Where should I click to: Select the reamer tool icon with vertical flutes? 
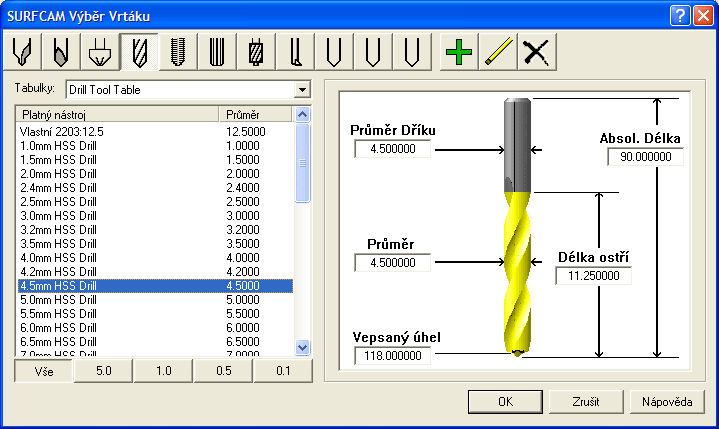(217, 52)
